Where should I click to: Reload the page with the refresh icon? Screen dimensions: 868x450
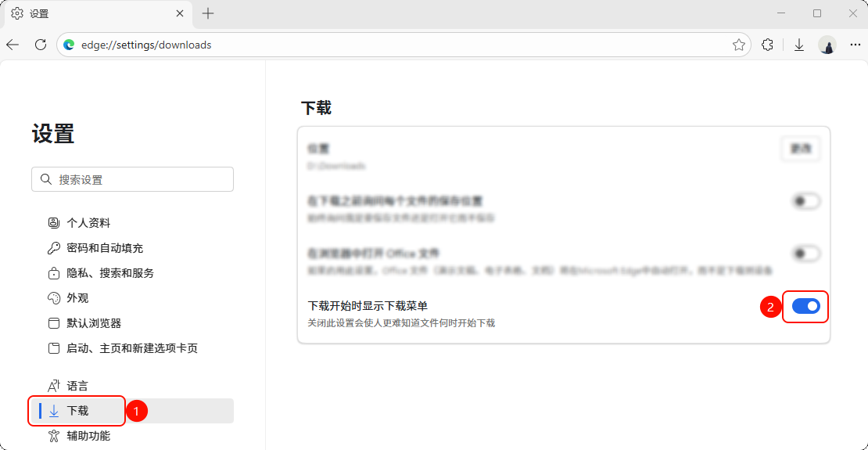click(x=41, y=45)
